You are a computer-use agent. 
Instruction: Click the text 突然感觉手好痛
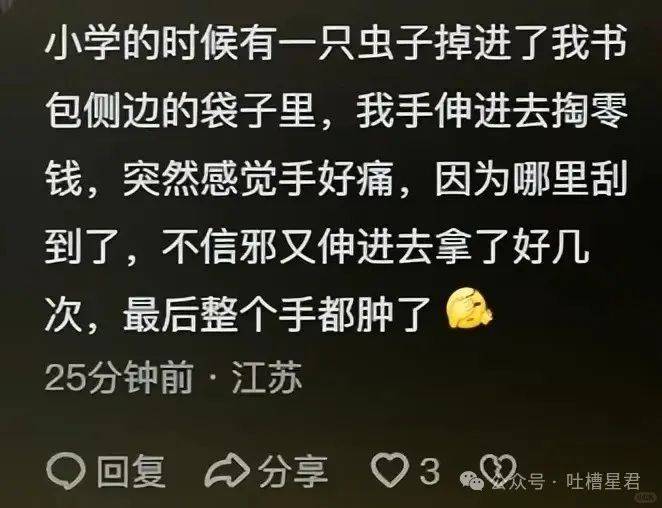click(x=258, y=179)
